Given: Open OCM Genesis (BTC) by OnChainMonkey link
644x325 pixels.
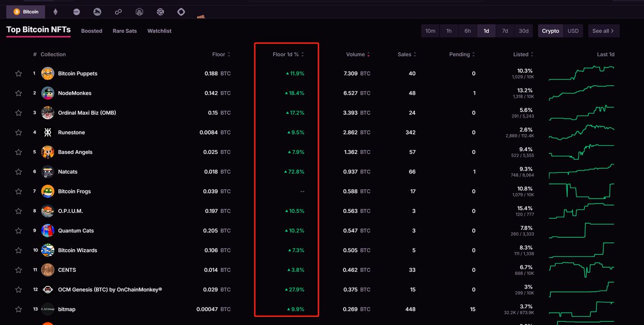Looking at the screenshot, I should tap(110, 290).
